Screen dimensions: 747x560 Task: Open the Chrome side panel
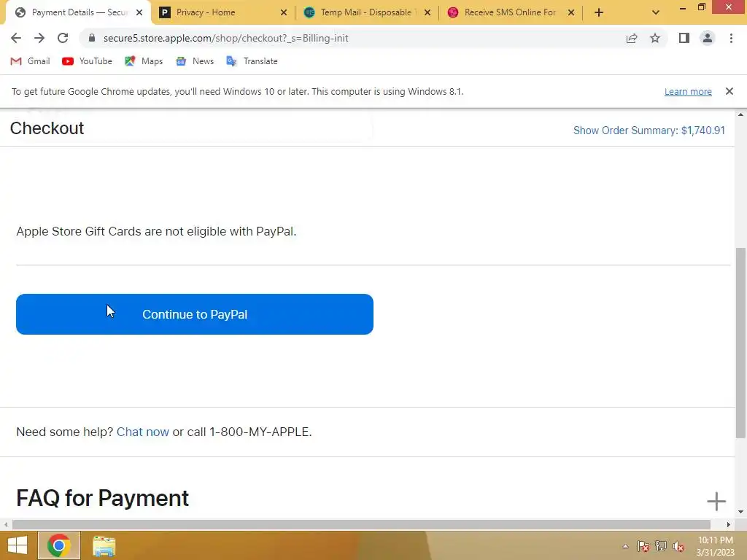684,38
